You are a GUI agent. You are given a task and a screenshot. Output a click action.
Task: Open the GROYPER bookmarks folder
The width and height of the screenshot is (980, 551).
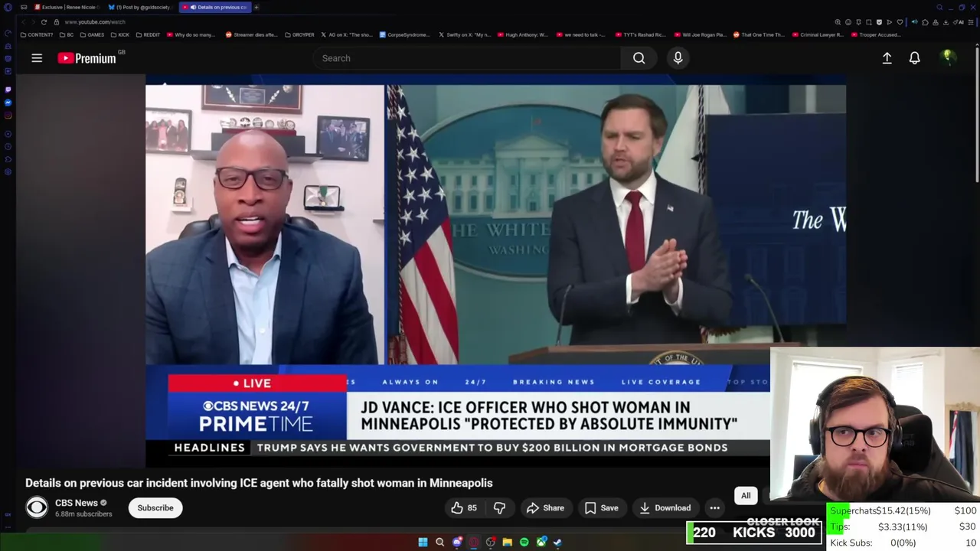tap(299, 34)
